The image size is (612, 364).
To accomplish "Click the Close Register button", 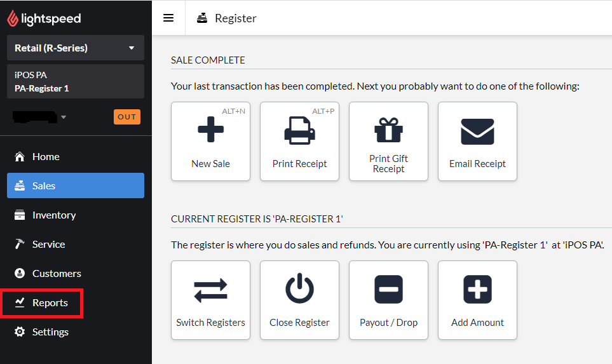I will pyautogui.click(x=300, y=300).
